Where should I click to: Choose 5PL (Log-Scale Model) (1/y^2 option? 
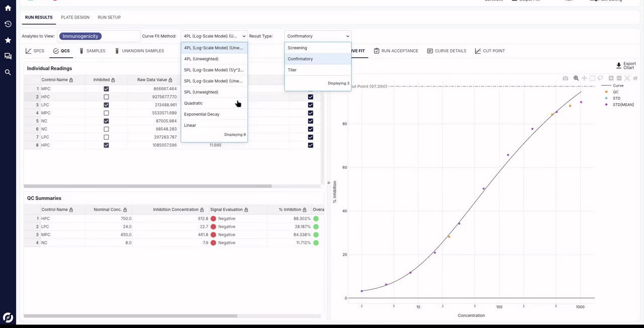coord(214,70)
